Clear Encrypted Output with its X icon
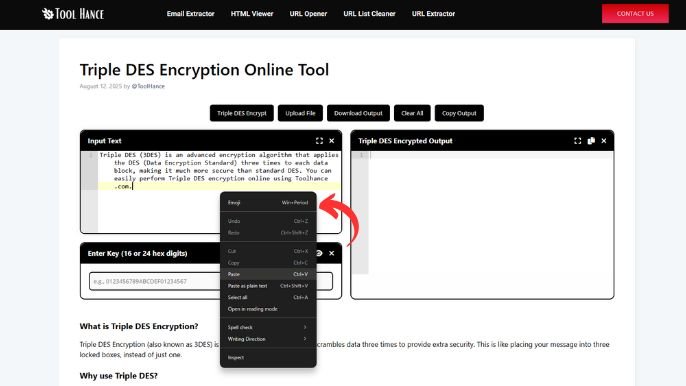Screen dimensions: 686x386 [x=604, y=141]
